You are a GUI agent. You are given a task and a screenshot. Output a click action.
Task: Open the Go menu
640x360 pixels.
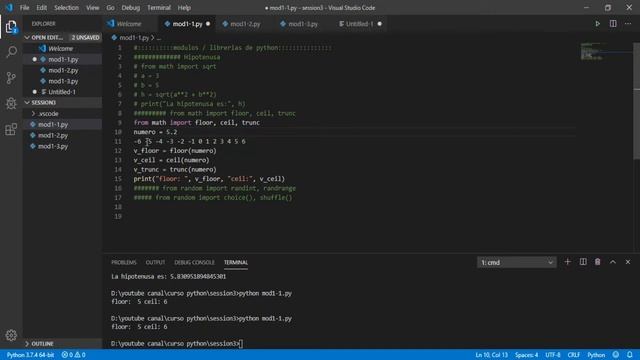110,8
